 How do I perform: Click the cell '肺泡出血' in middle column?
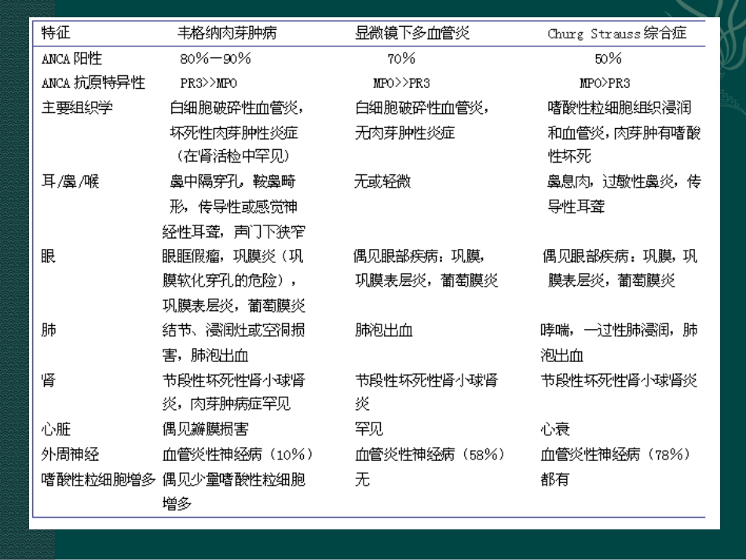pos(383,330)
